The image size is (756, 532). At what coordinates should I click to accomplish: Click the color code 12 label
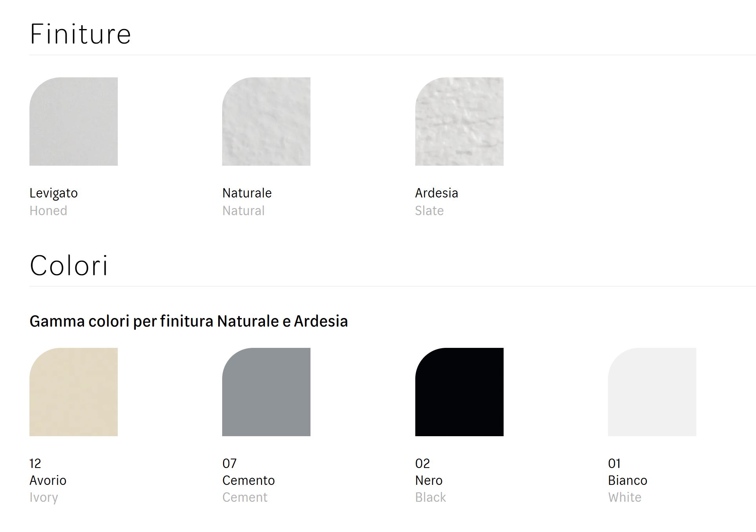click(35, 464)
